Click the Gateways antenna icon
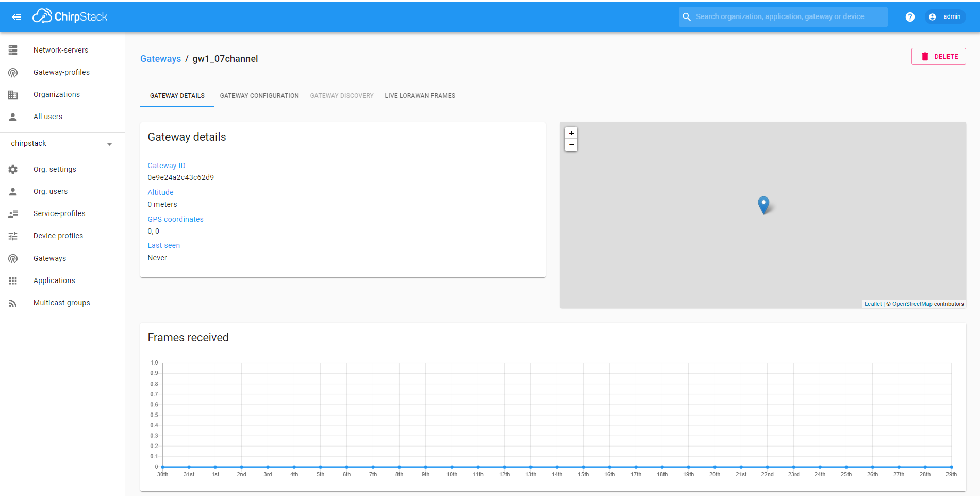Viewport: 980px width, 496px height. pos(13,258)
